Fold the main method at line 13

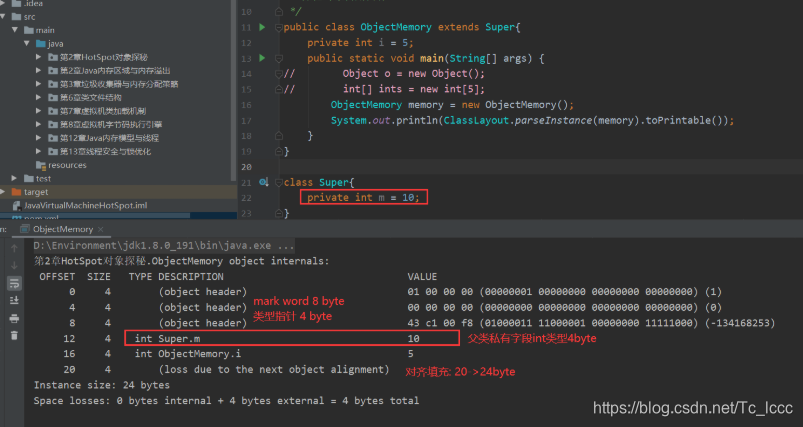click(x=279, y=58)
